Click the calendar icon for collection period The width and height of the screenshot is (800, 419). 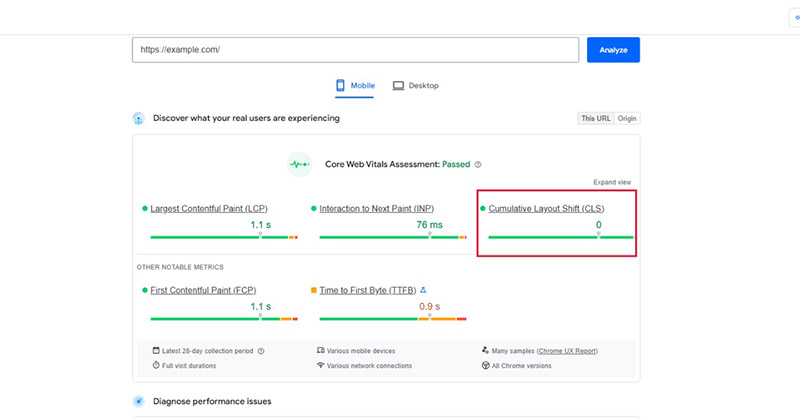coord(156,351)
